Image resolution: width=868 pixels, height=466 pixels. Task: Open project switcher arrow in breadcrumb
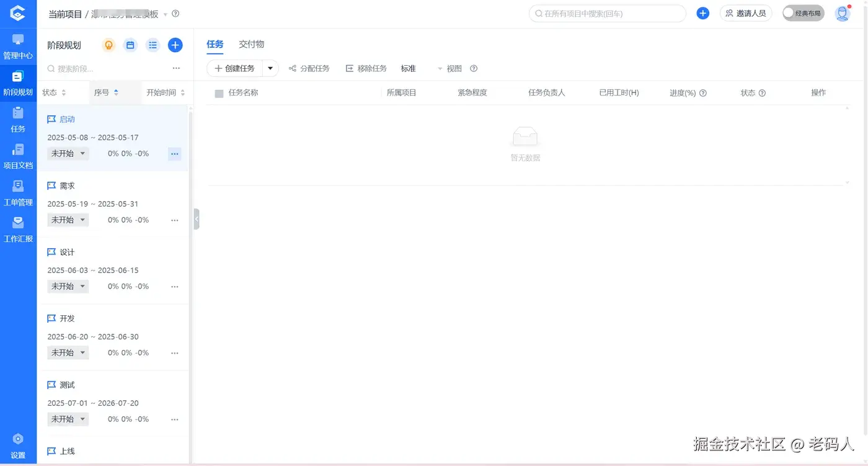[166, 14]
